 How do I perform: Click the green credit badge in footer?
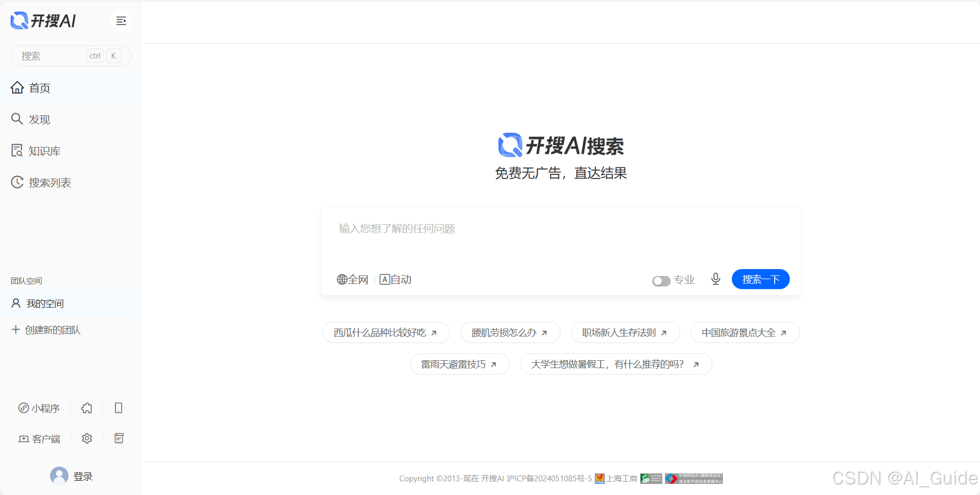(651, 478)
